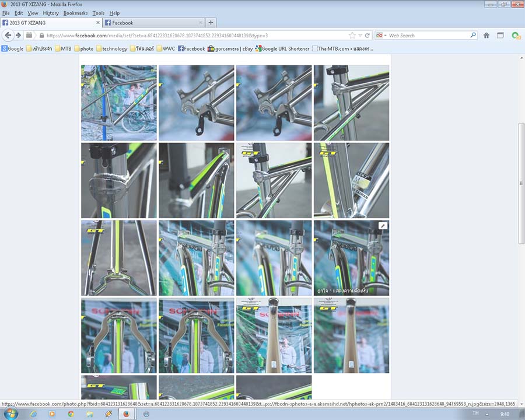The width and height of the screenshot is (525, 420).
Task: Open the Help menu
Action: pos(114,13)
